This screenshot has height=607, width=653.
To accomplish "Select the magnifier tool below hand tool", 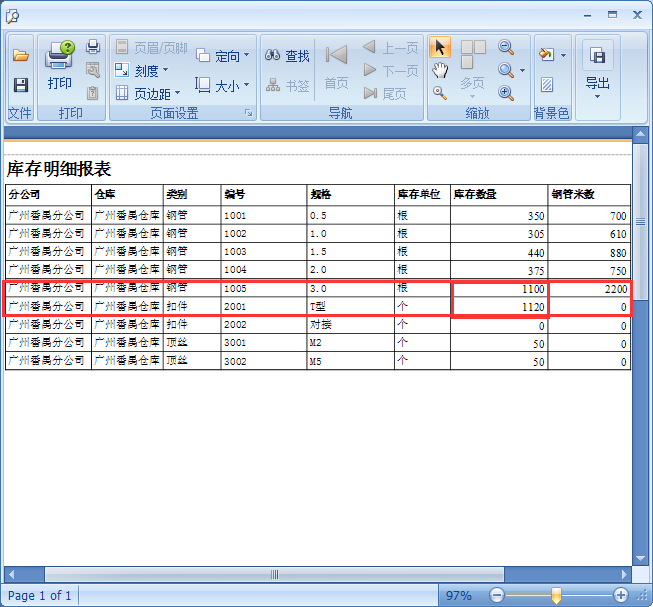I will 439,92.
